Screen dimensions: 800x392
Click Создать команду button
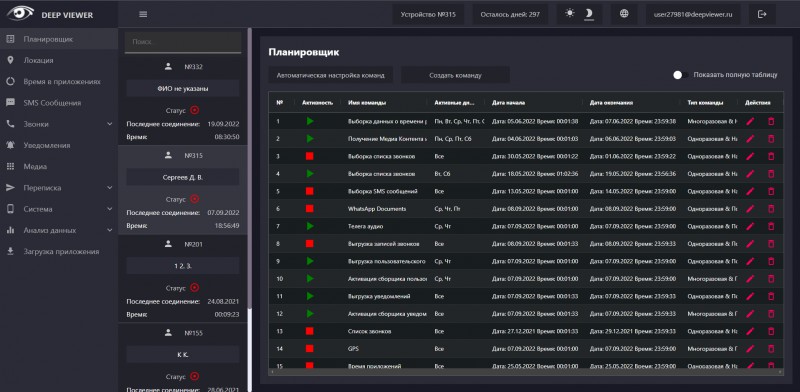(x=455, y=75)
